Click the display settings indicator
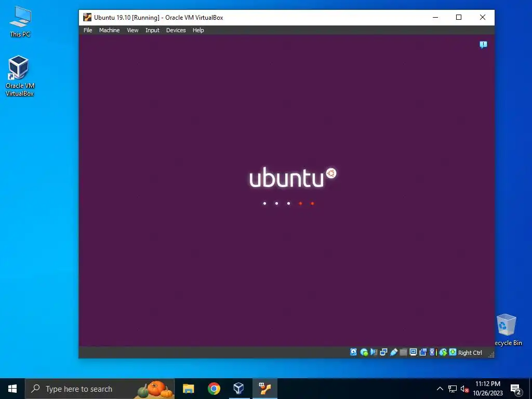The height and width of the screenshot is (399, 532). click(413, 352)
